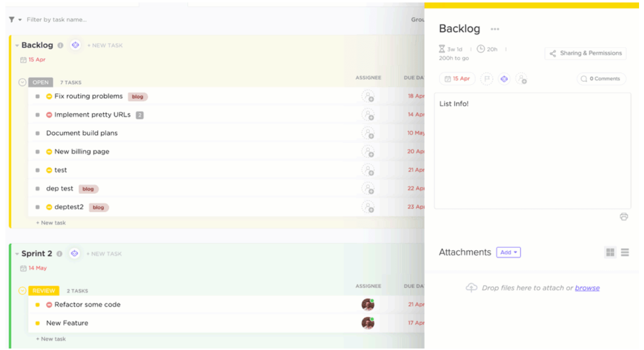The width and height of the screenshot is (644, 350).
Task: Open the filter icon beside the search
Action: coord(11,20)
